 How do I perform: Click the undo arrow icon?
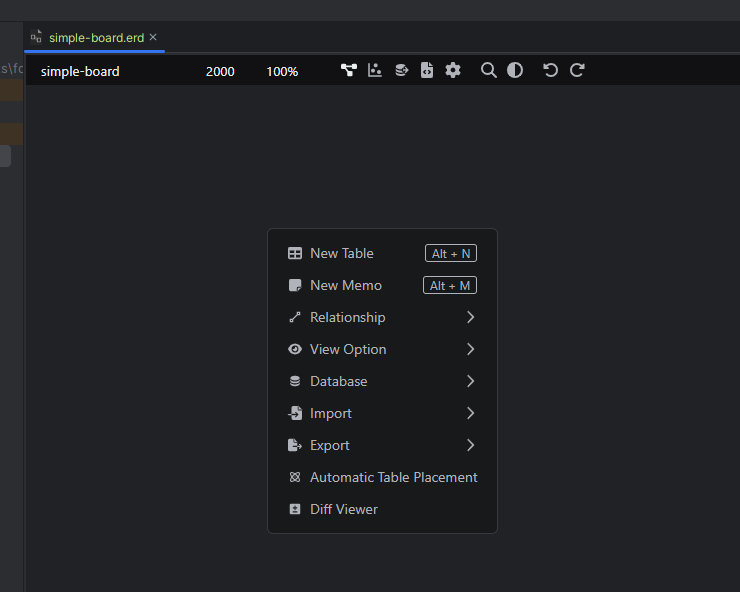(x=550, y=70)
